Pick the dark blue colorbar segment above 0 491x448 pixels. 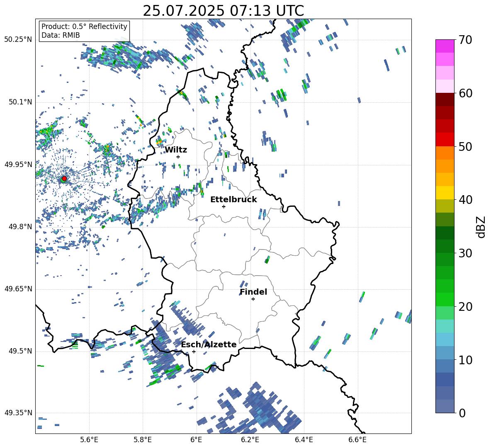point(445,406)
